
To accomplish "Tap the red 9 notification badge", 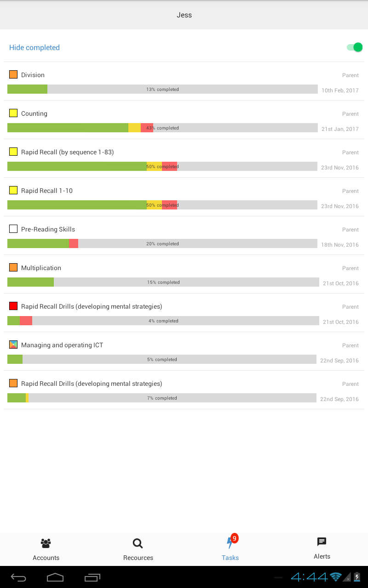I will click(235, 538).
